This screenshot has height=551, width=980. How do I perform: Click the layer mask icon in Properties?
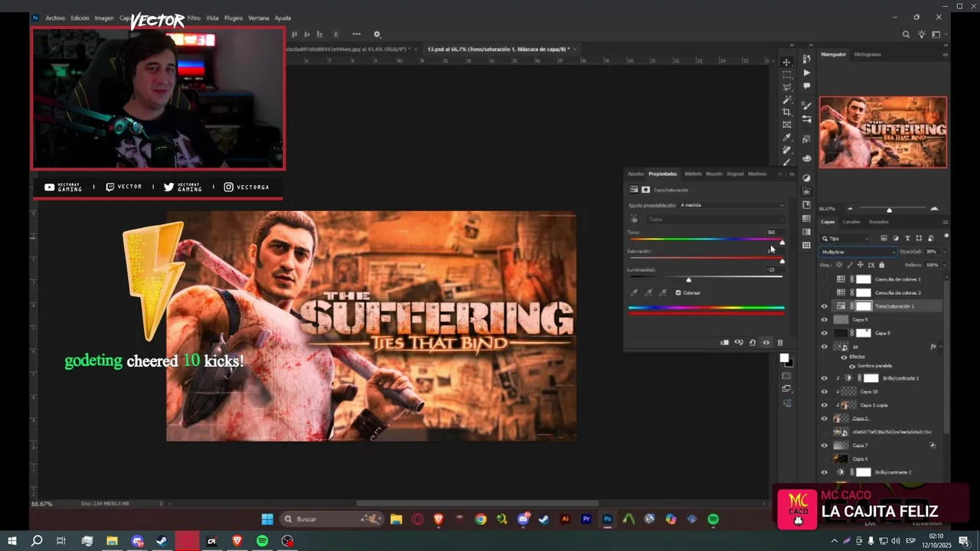[645, 190]
